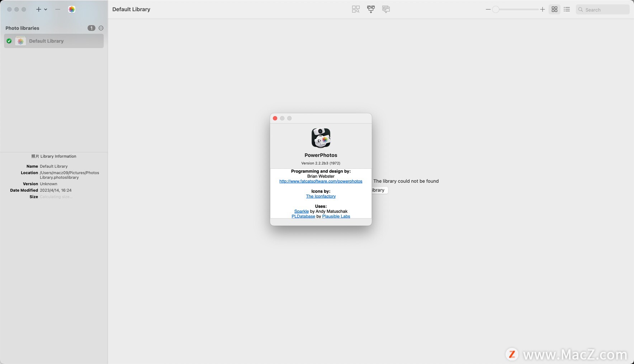Open Photos app icon in sidebar toolbar
This screenshot has width=634, height=364.
tap(72, 9)
